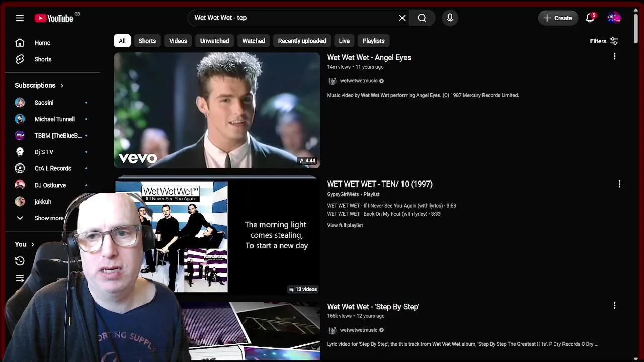Click the Create button

tap(558, 18)
